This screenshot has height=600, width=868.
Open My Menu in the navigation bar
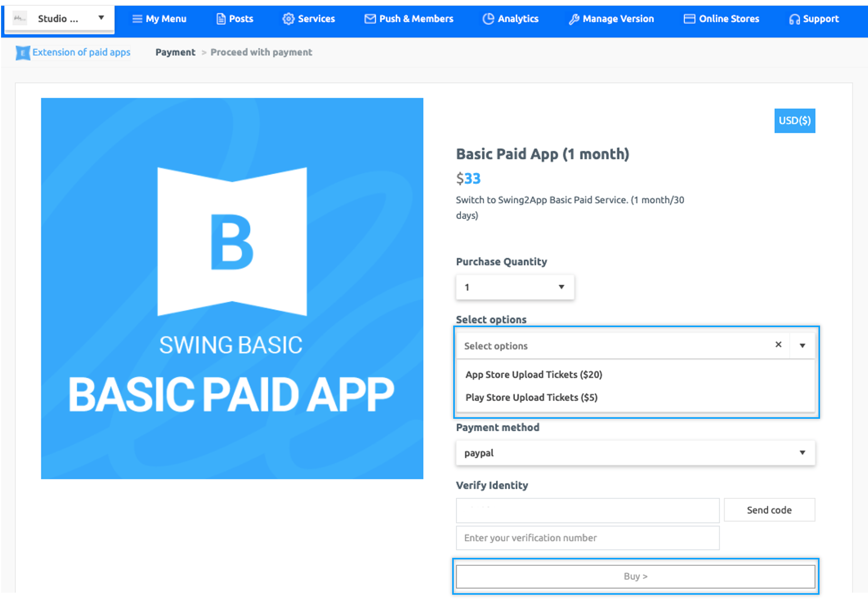pyautogui.click(x=159, y=19)
